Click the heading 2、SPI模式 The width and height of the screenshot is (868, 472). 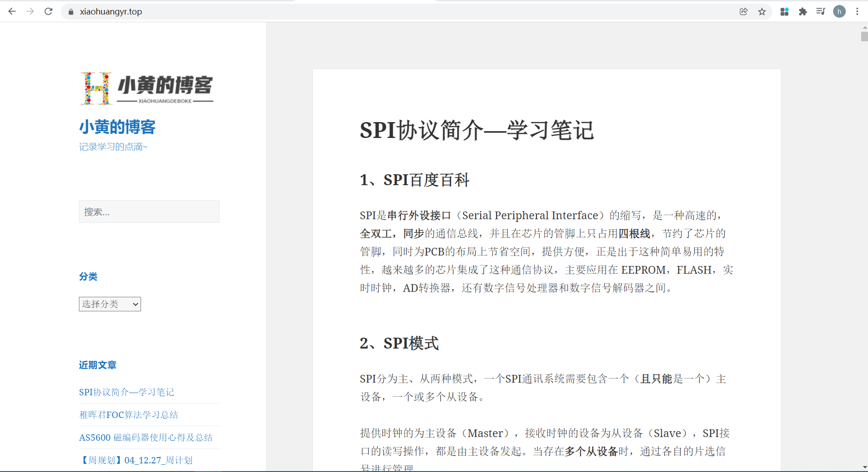click(x=399, y=343)
